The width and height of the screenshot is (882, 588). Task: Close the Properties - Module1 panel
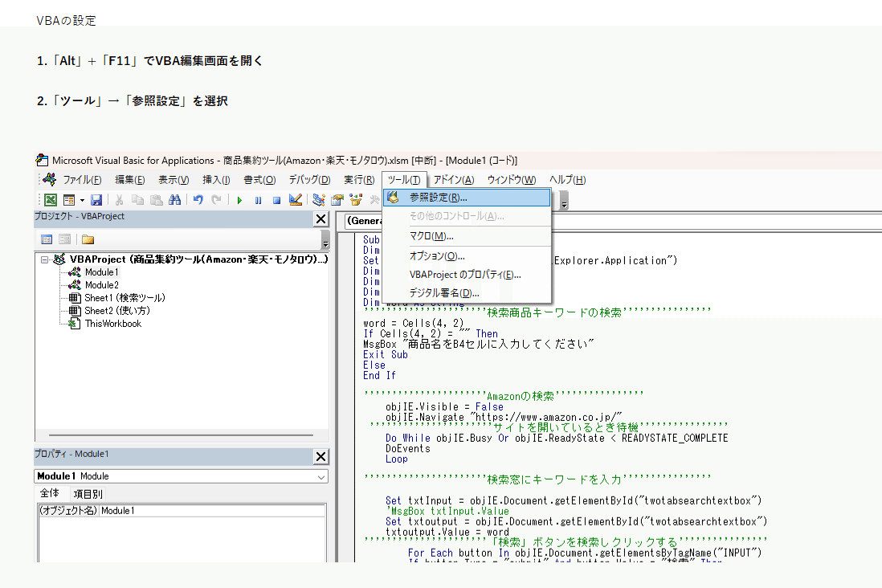tap(321, 456)
